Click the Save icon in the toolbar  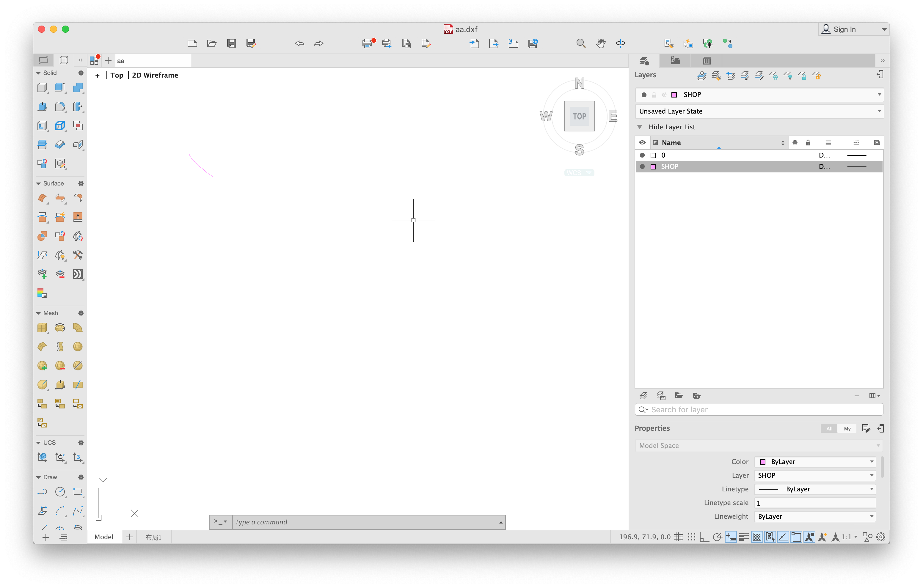(x=232, y=43)
